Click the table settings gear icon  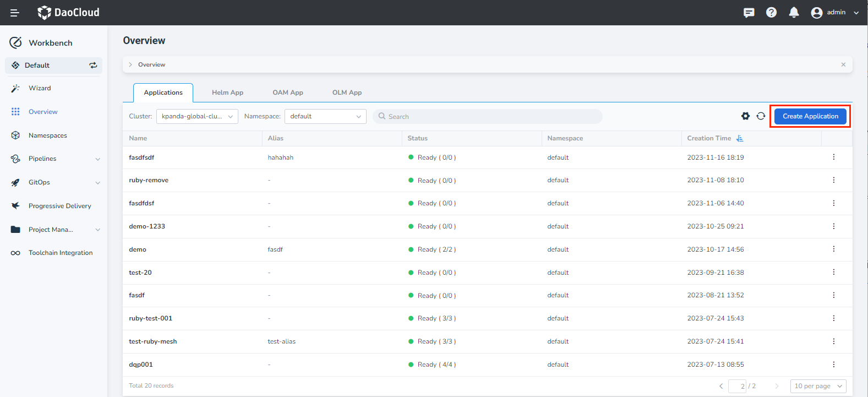[745, 116]
